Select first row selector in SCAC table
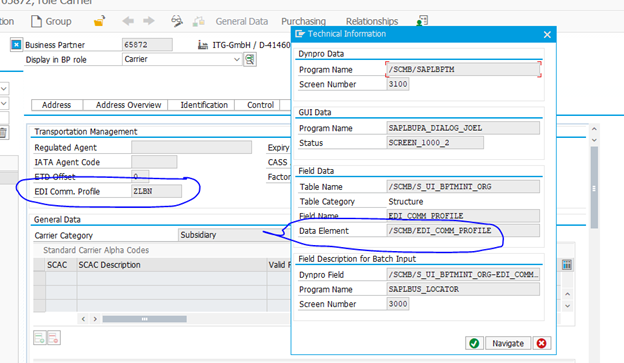The image size is (624, 363). [39, 279]
